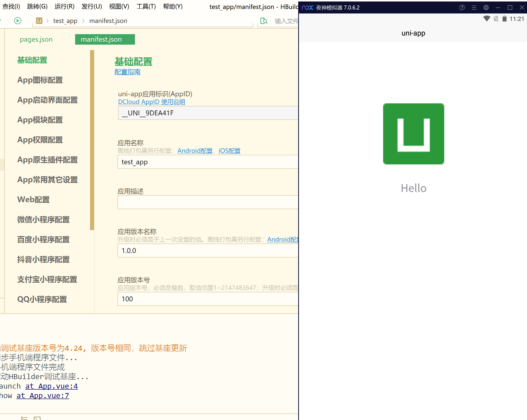Click console line 调试基座版本号为4.24
This screenshot has height=420, width=527.
pos(94,348)
